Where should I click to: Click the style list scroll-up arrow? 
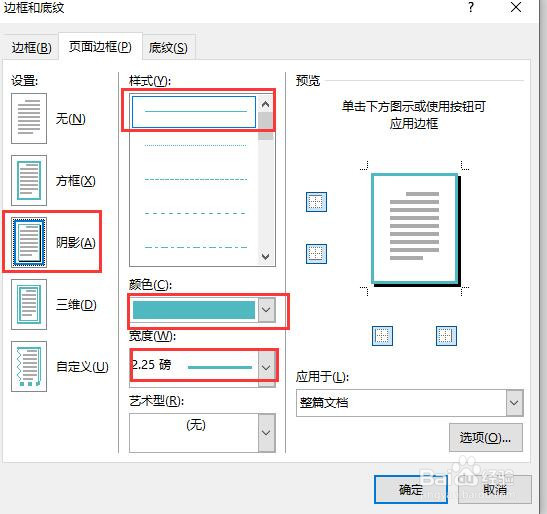pyautogui.click(x=266, y=104)
